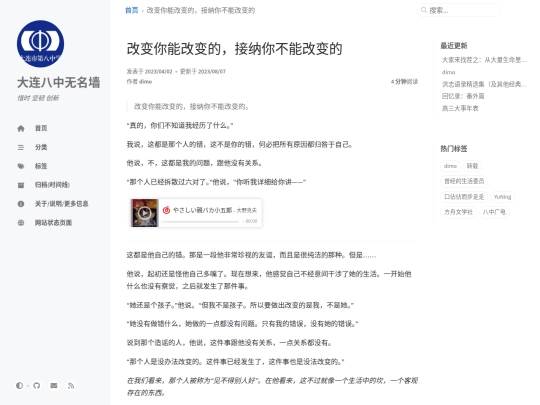540x405 pixels.
Task: Select the 口估估剪步走走 tag
Action: (464, 197)
